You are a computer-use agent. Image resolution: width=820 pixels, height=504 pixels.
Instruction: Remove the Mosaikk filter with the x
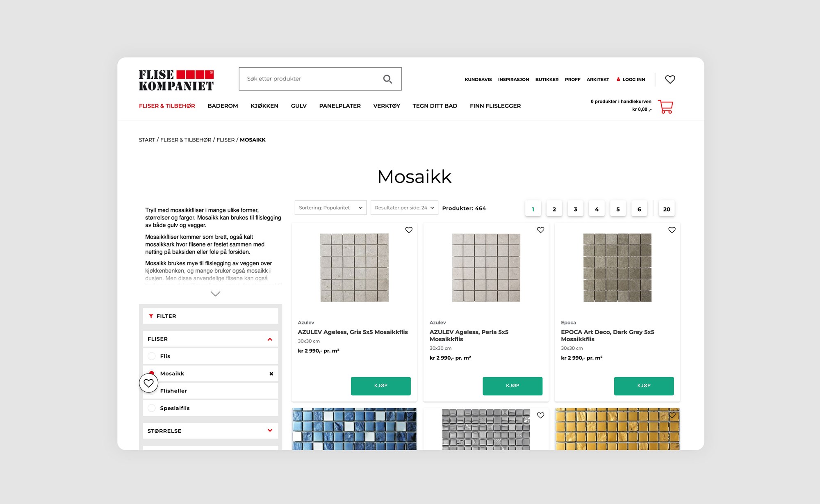271,374
